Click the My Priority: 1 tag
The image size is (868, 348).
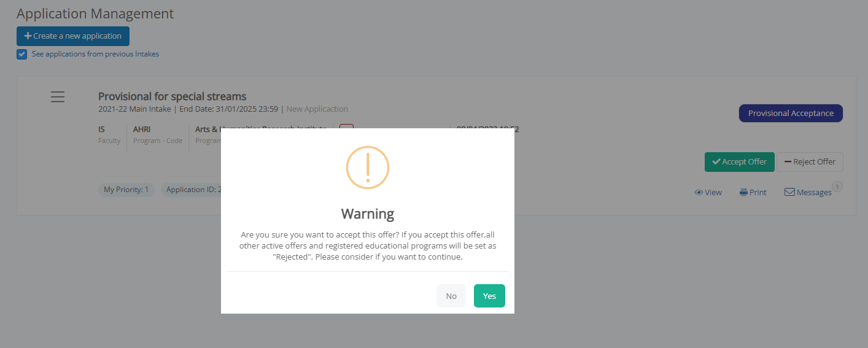click(x=126, y=190)
